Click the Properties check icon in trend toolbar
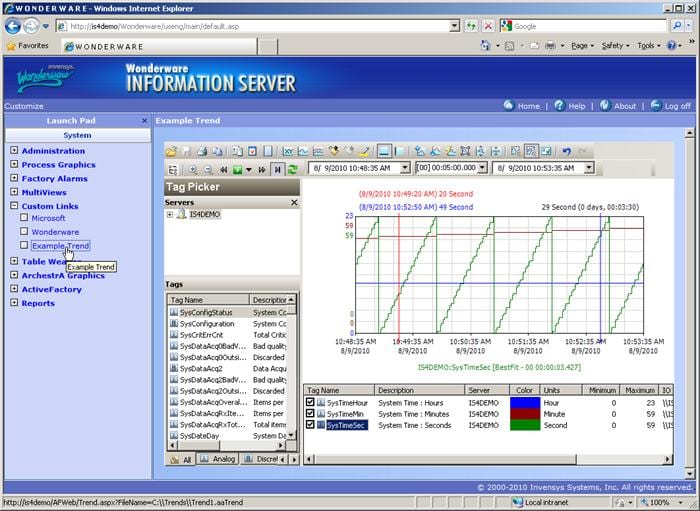700x511 pixels. click(x=252, y=151)
